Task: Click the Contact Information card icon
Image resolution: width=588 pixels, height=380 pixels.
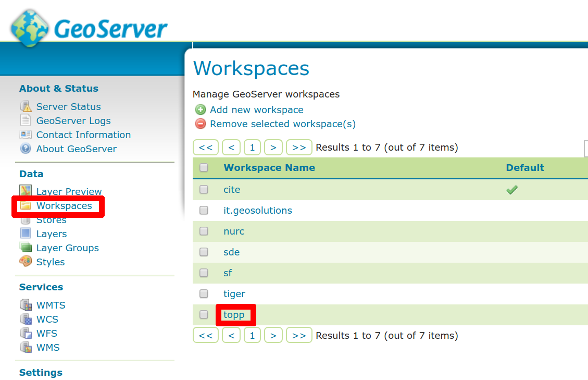Action: 26,134
